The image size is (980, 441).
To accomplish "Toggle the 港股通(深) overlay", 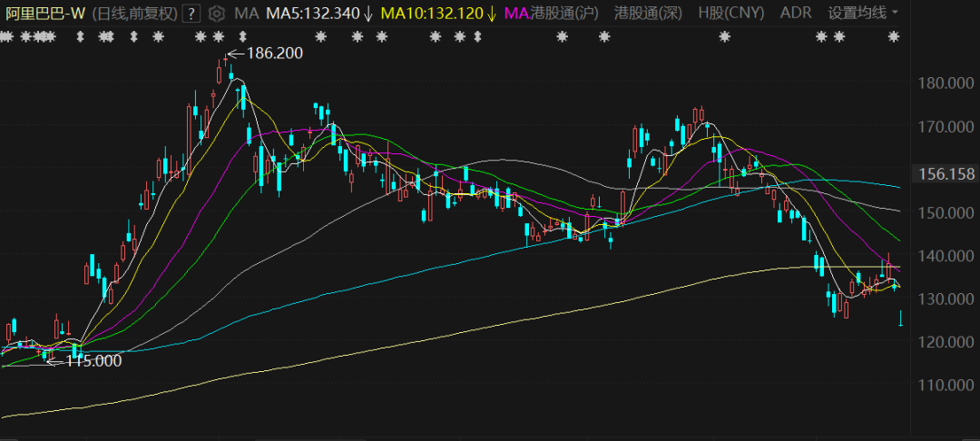I will tap(648, 14).
